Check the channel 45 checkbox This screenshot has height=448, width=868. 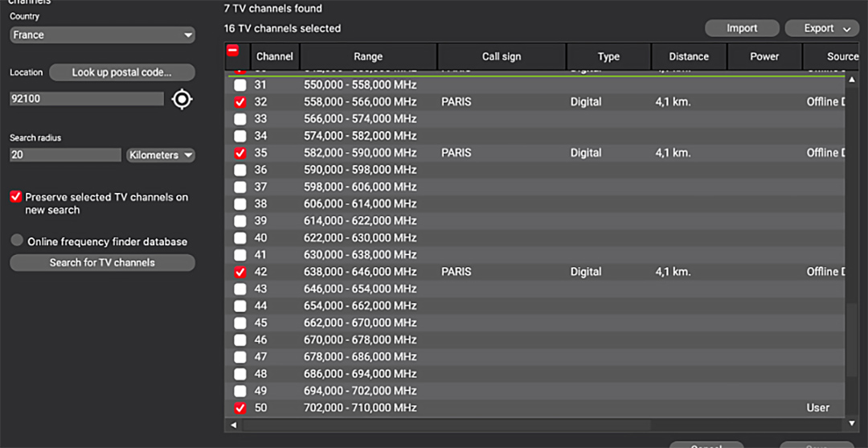[x=240, y=323]
